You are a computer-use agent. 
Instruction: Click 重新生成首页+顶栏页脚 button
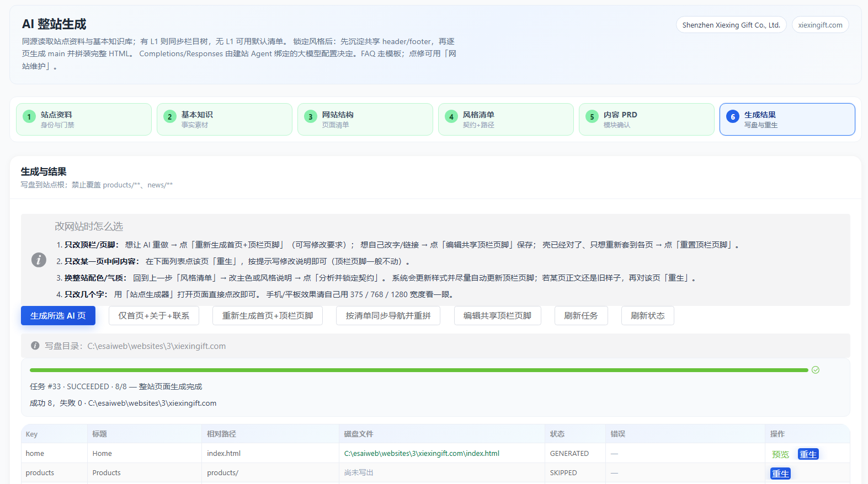click(x=268, y=315)
